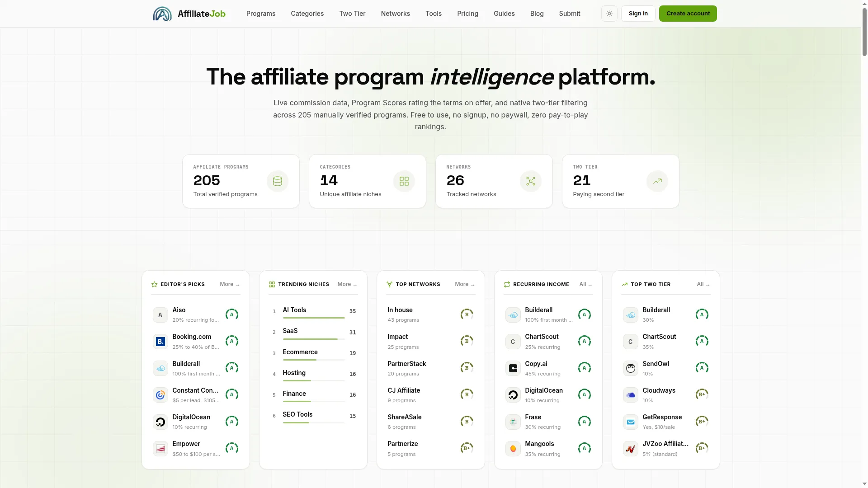
Task: Click the fork icon beside Top Networks
Action: pos(389,285)
